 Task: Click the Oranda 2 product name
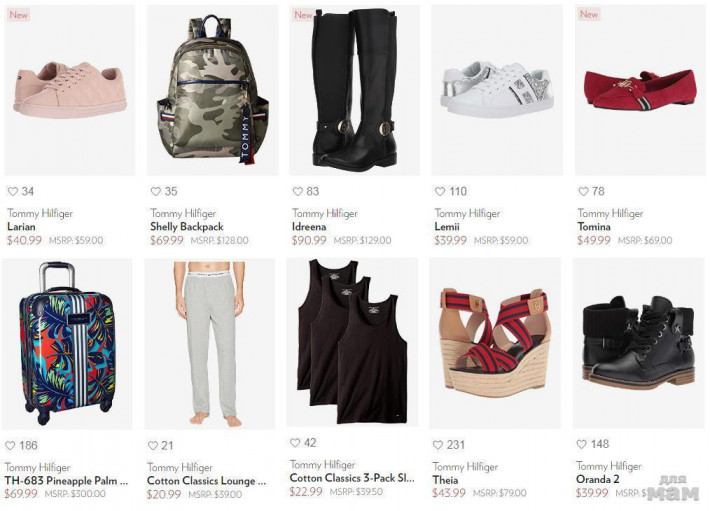tap(597, 479)
